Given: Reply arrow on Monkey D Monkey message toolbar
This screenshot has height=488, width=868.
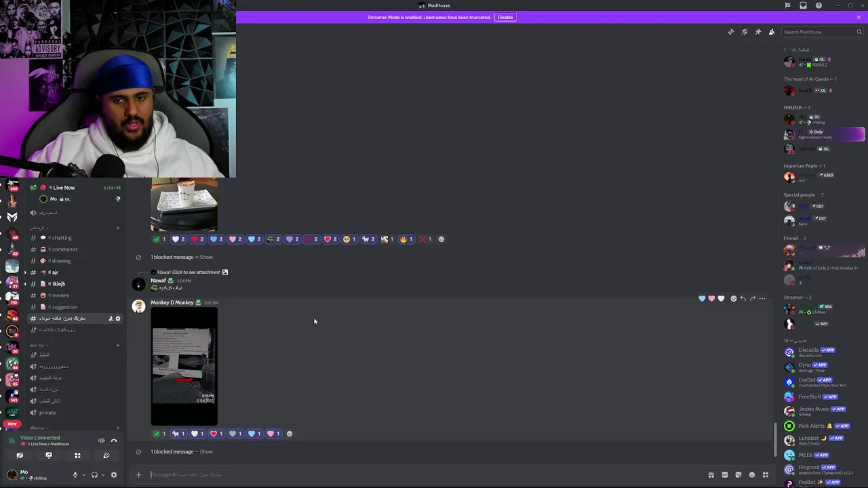Looking at the screenshot, I should [x=743, y=298].
